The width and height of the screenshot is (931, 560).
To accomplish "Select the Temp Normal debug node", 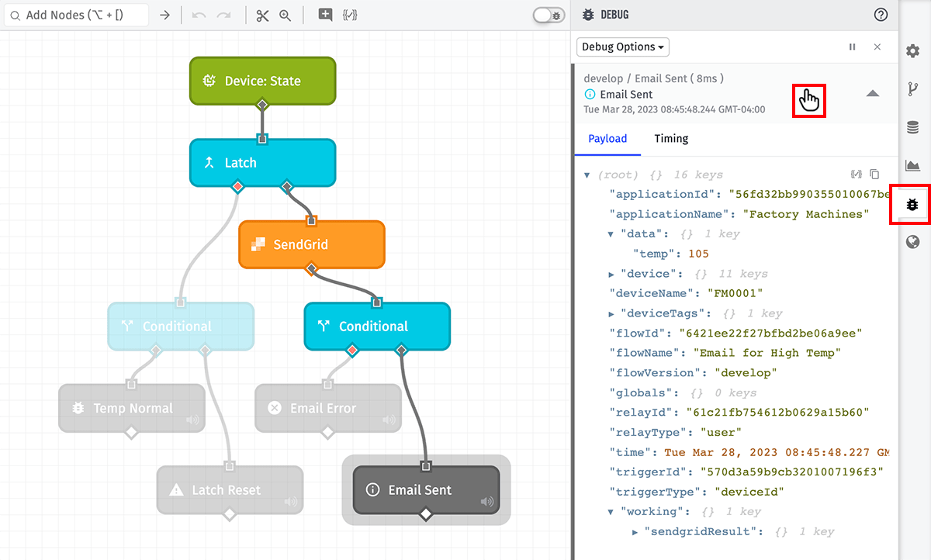I will click(132, 408).
